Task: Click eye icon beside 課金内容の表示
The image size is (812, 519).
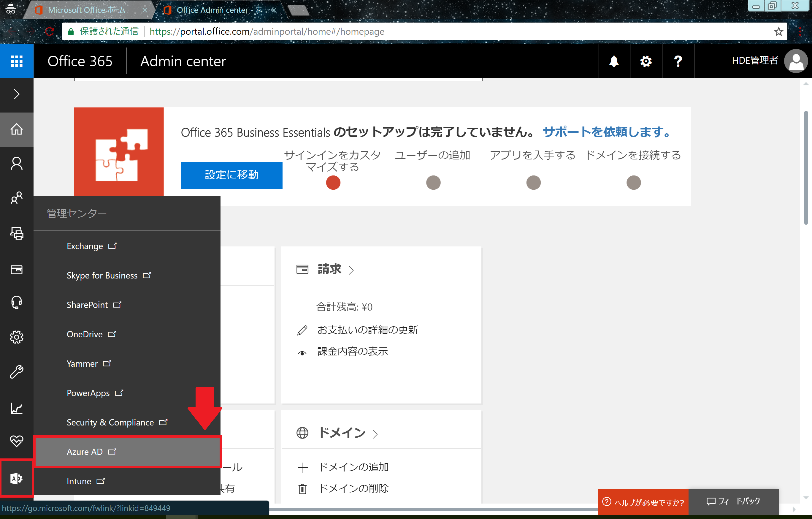Action: (302, 353)
